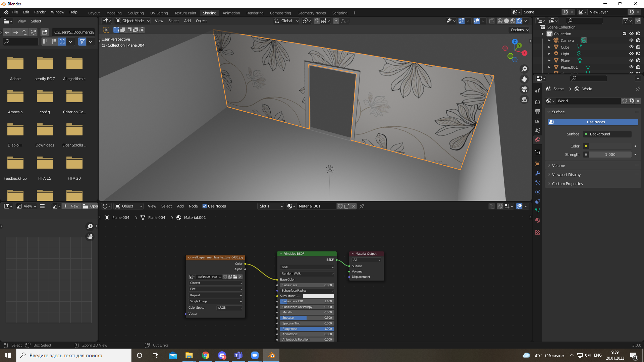
Task: Toggle Use Nodes checkbox in node editor
Action: (205, 206)
